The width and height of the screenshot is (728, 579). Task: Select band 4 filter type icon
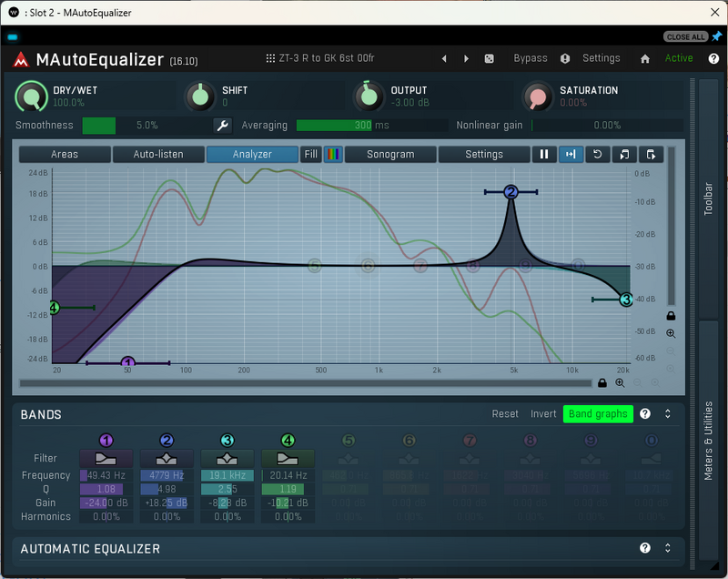tap(288, 459)
